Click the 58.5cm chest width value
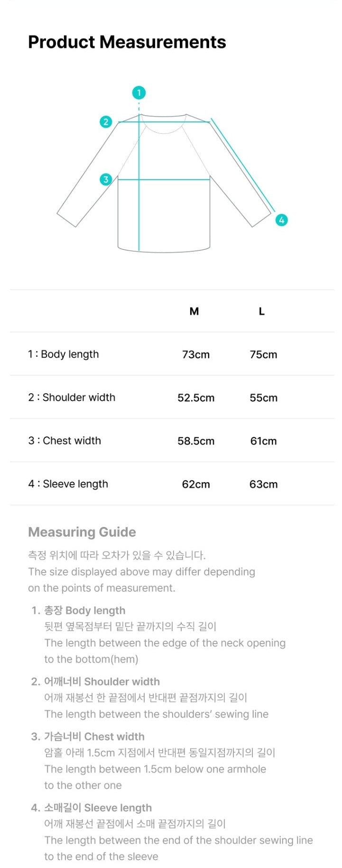Image resolution: width=342 pixels, height=868 pixels. click(196, 441)
